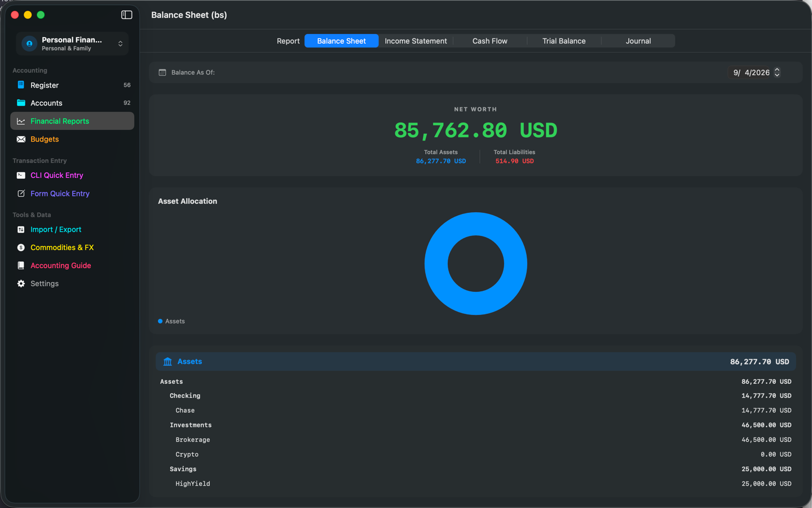The image size is (812, 508).
Task: Click the Settings gear icon
Action: click(x=21, y=283)
